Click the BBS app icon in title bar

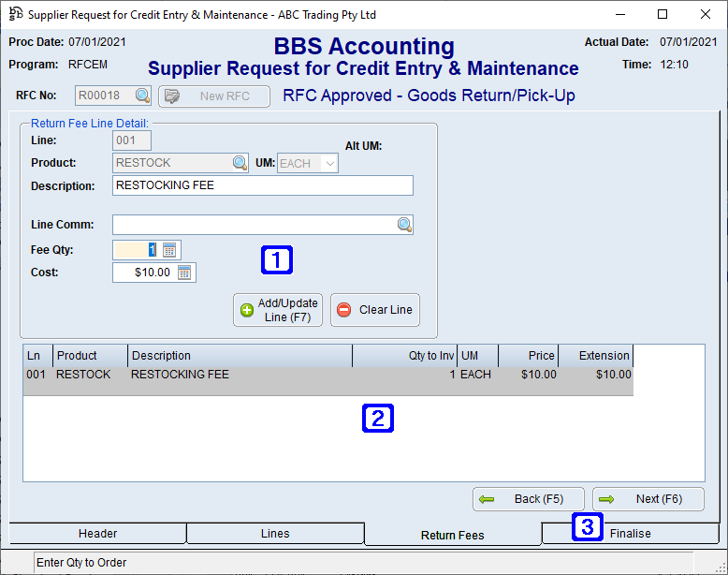(x=15, y=14)
